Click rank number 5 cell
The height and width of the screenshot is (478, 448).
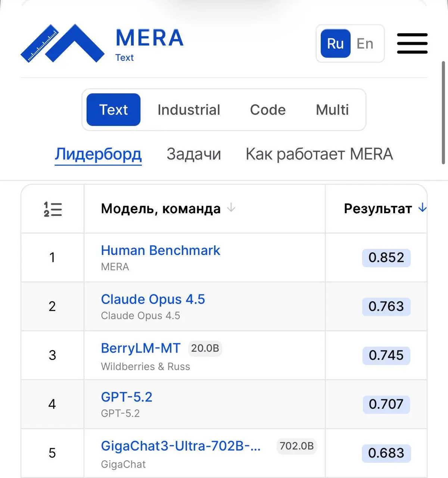click(52, 453)
